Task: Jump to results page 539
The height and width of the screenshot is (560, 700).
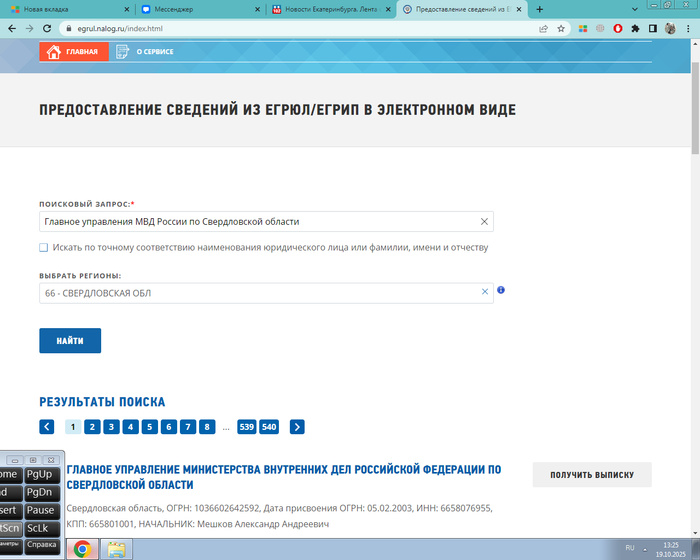Action: click(x=246, y=427)
